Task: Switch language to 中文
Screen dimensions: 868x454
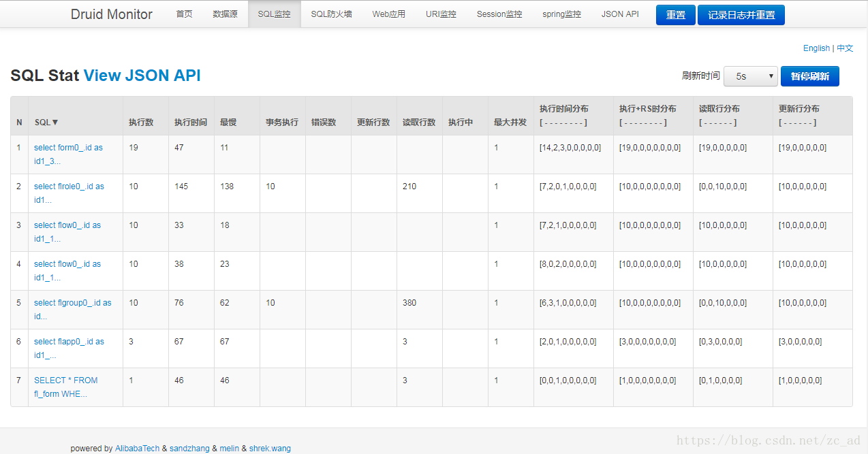Action: (x=845, y=48)
